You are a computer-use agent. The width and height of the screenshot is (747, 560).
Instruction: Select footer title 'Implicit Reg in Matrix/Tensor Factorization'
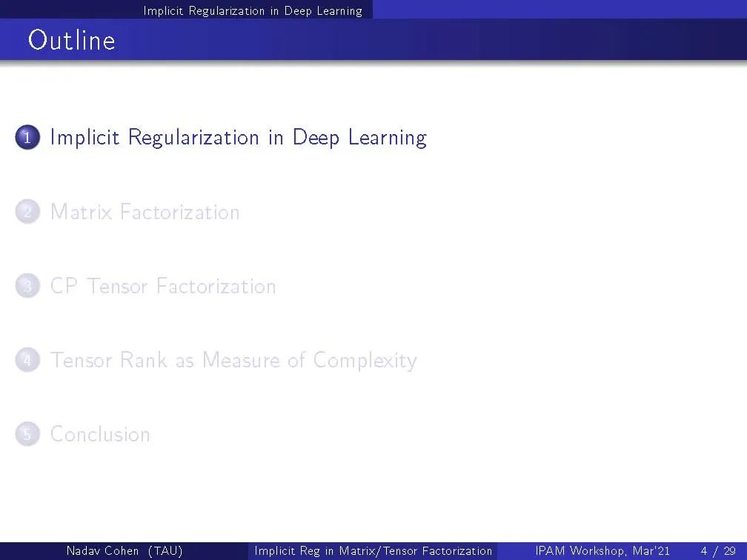[x=373, y=551]
